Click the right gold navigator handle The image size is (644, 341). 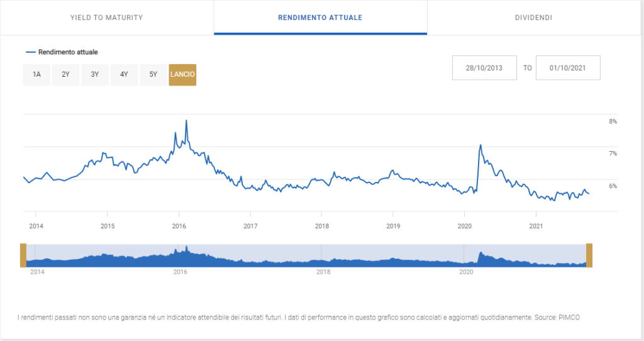click(590, 255)
